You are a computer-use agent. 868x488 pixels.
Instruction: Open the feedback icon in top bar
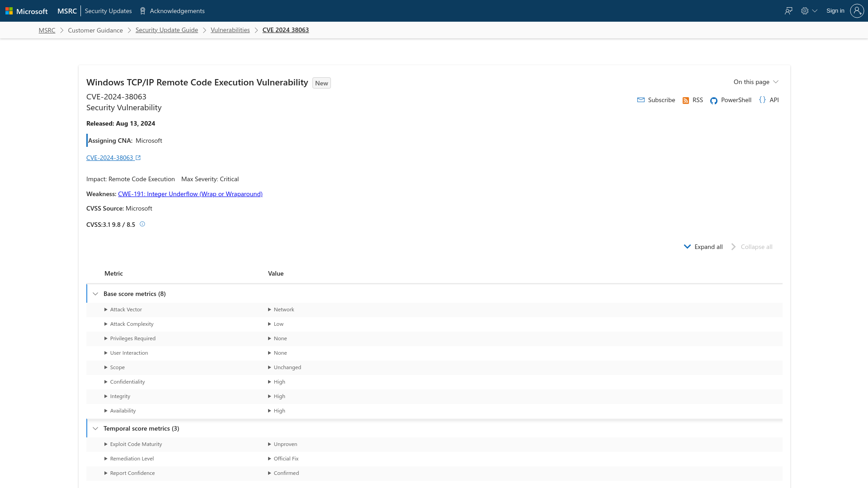pos(788,11)
